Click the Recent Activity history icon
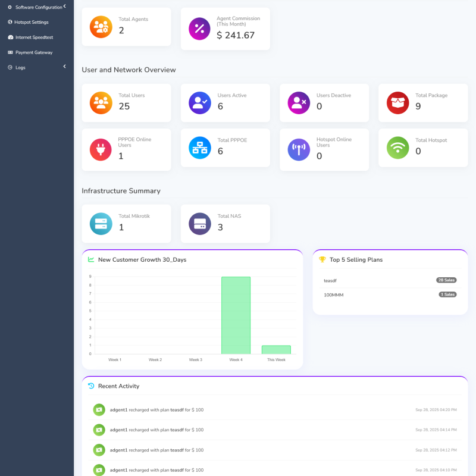476x476 pixels. coord(90,386)
